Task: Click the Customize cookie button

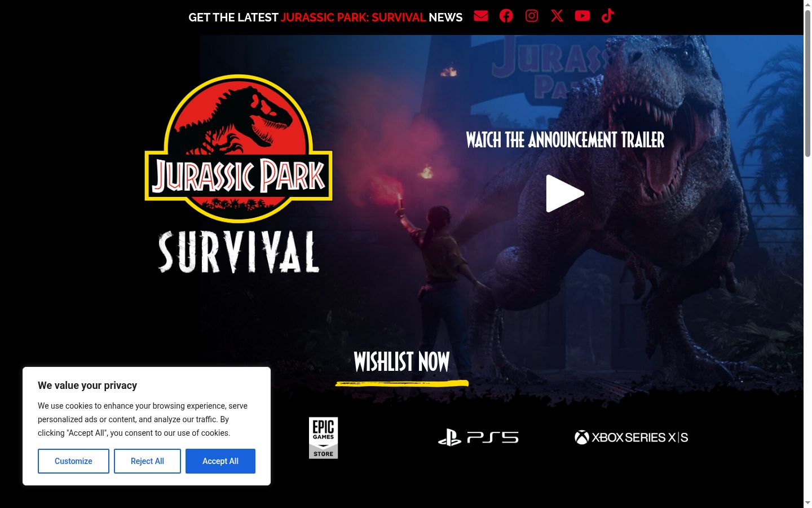Action: [73, 461]
